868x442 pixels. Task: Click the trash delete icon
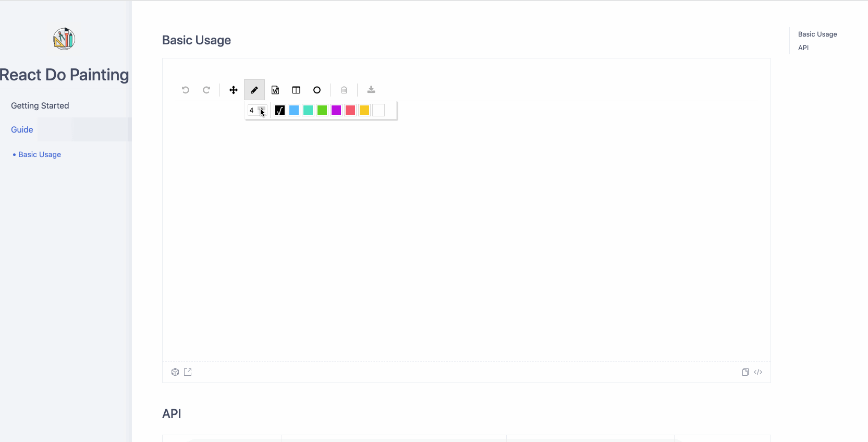(344, 90)
